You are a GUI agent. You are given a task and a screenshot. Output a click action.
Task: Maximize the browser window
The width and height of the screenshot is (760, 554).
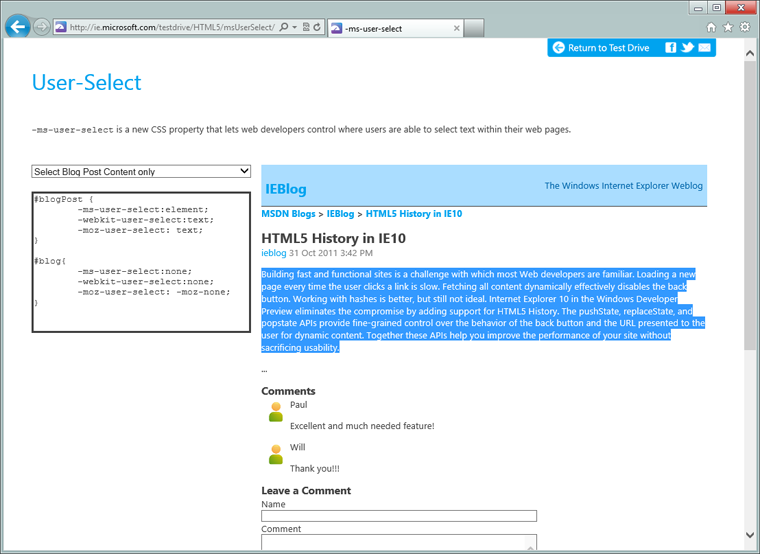[716, 8]
